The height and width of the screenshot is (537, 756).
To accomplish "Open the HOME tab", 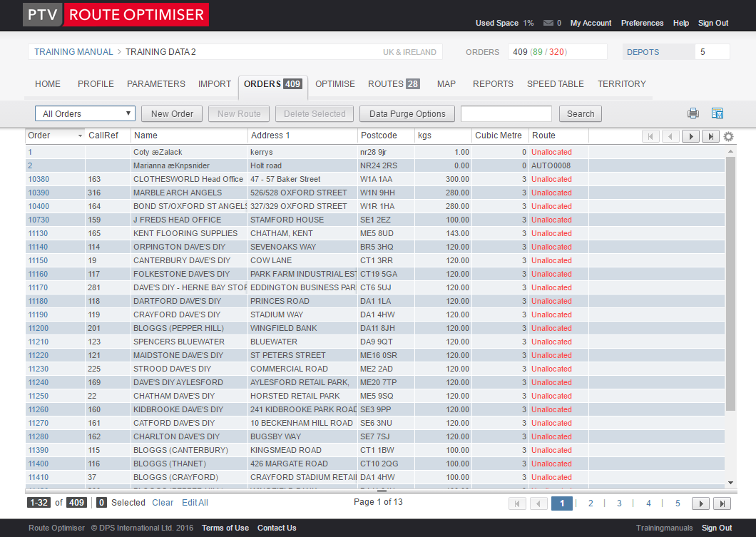I will click(x=48, y=84).
